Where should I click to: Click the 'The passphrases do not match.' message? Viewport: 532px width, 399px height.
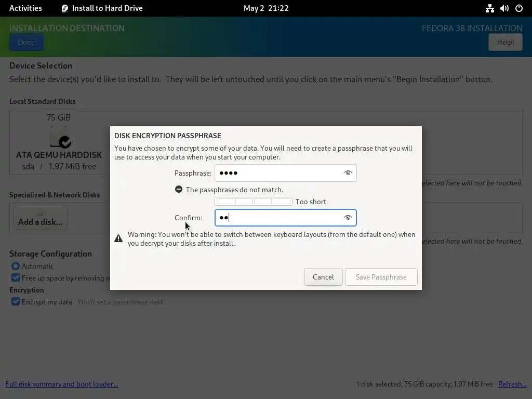(x=234, y=190)
